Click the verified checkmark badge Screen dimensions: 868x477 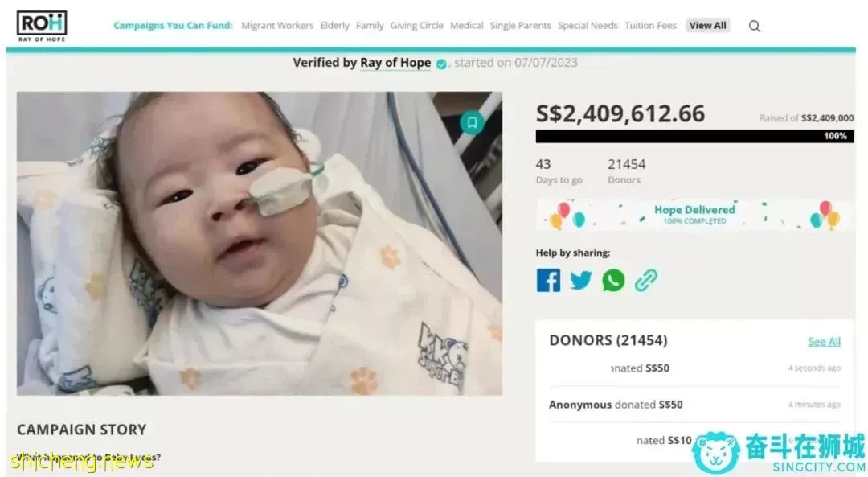tap(441, 64)
